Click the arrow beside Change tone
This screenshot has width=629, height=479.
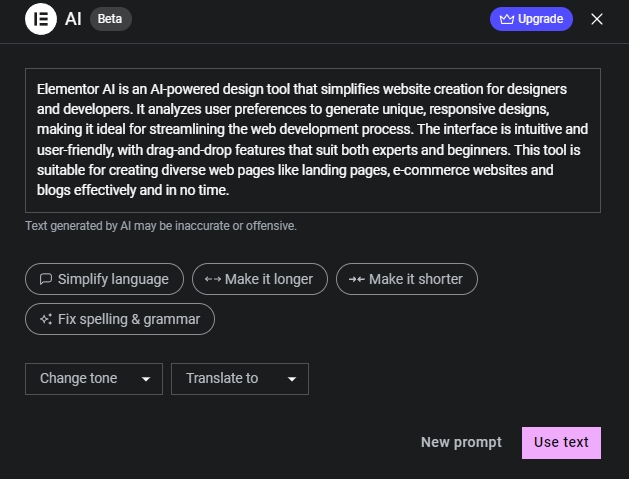146,379
